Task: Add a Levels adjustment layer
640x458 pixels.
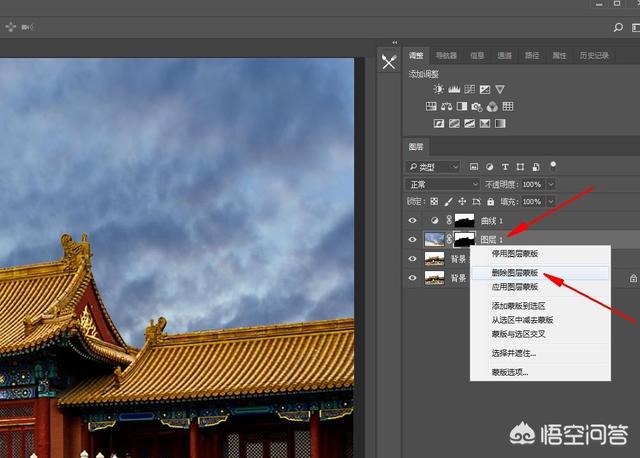Action: [454, 89]
